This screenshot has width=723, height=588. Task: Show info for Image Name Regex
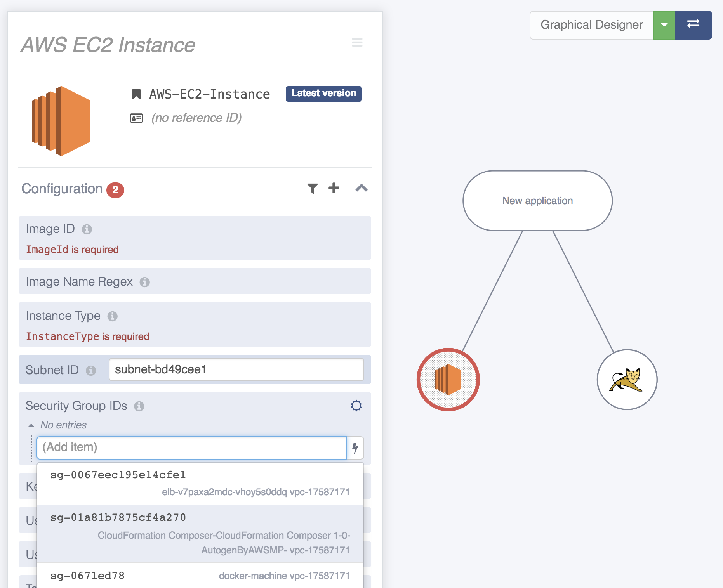click(x=145, y=282)
